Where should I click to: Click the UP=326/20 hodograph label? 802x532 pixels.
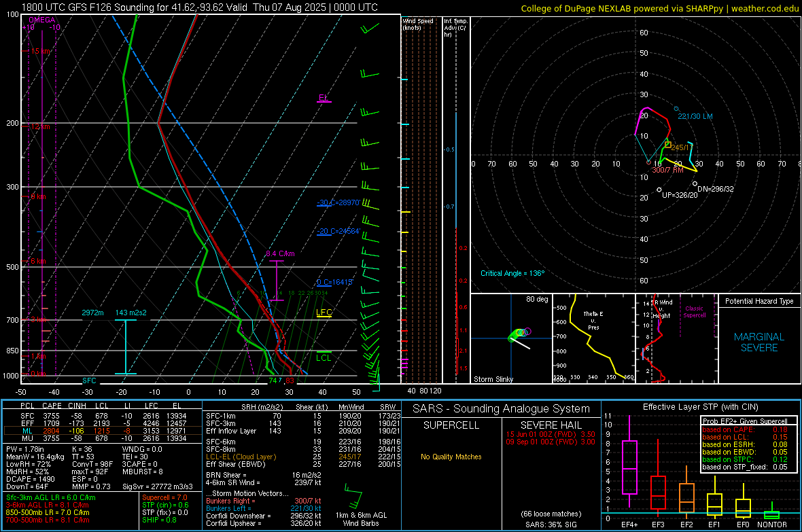(680, 195)
